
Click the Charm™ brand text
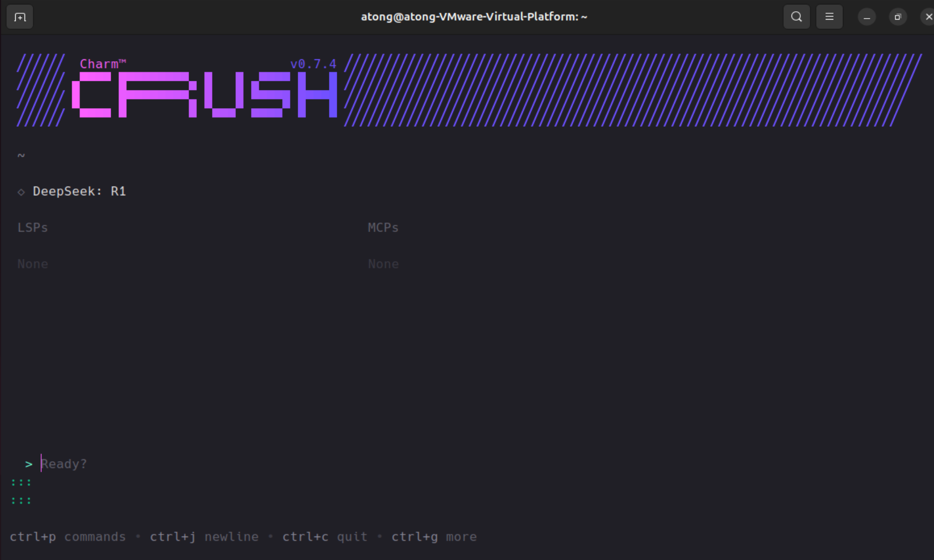coord(103,64)
